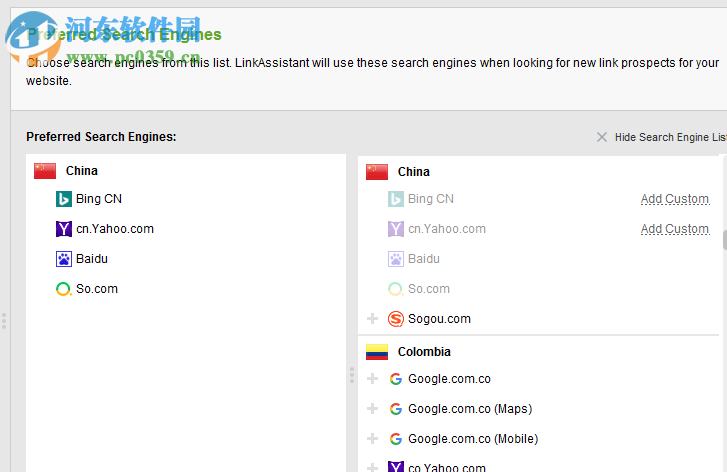Click the Colombia flag icon
The width and height of the screenshot is (727, 472).
point(377,352)
